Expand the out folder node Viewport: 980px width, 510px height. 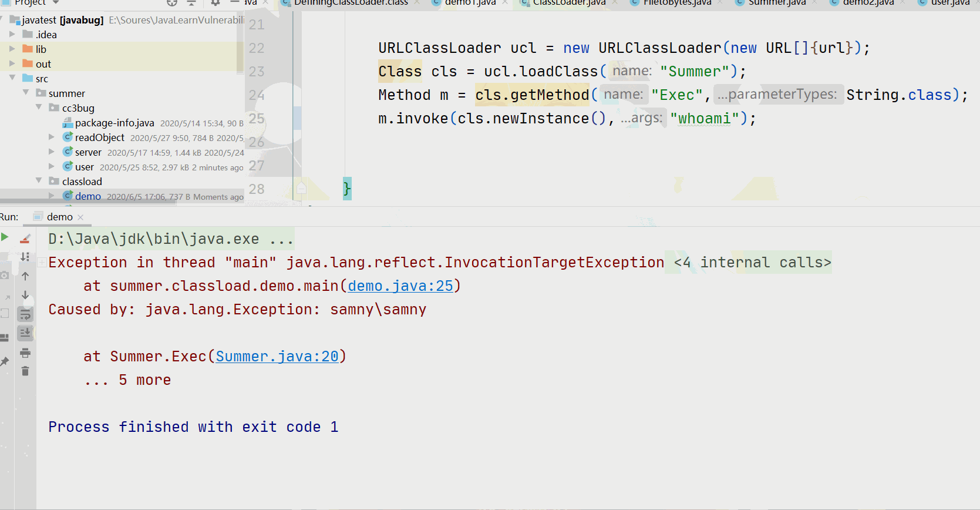[x=12, y=63]
